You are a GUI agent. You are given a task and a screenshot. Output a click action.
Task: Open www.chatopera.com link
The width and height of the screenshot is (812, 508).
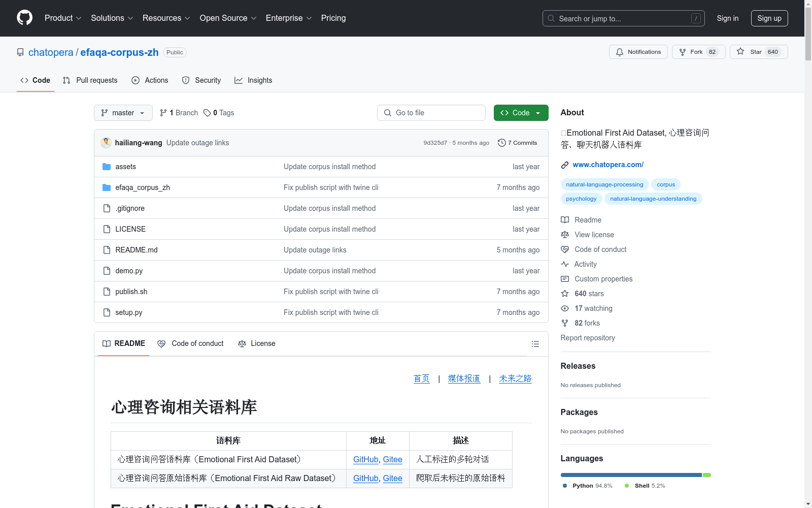click(608, 165)
